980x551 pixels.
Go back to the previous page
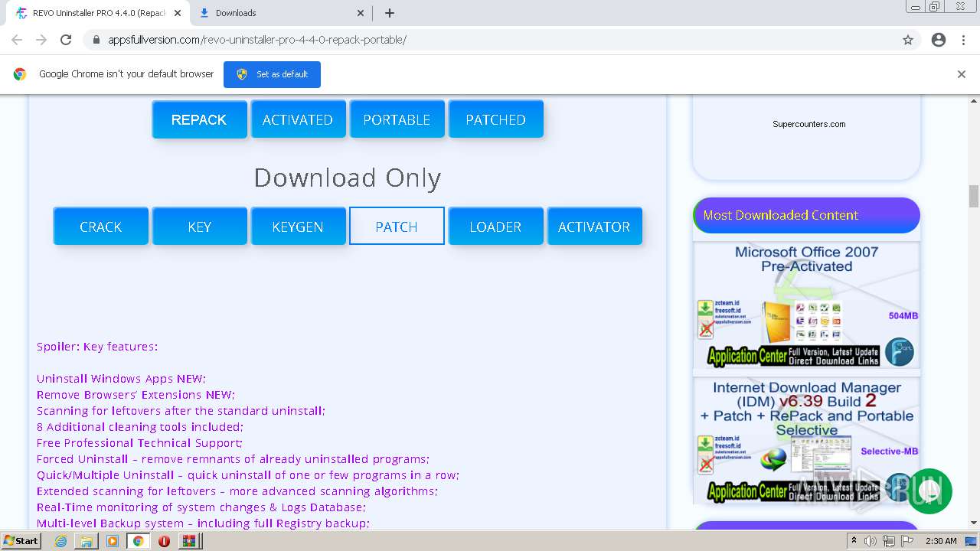[x=17, y=40]
